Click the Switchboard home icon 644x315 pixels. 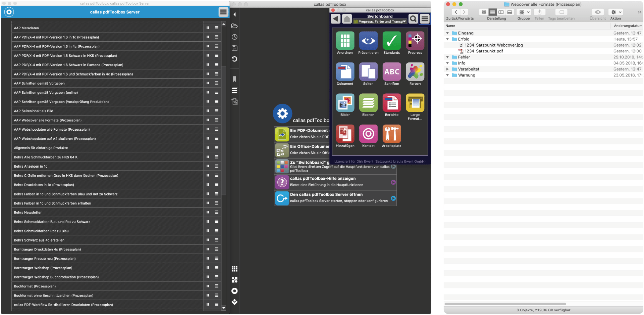(347, 19)
